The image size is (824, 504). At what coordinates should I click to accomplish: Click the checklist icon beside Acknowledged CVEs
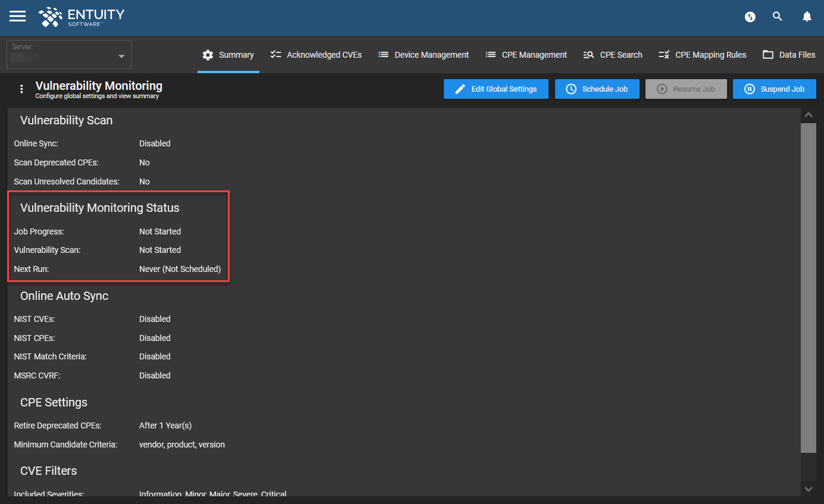point(275,54)
